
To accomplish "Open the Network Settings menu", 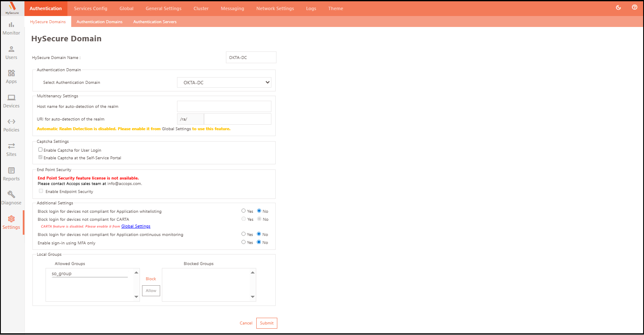I will pyautogui.click(x=275, y=8).
